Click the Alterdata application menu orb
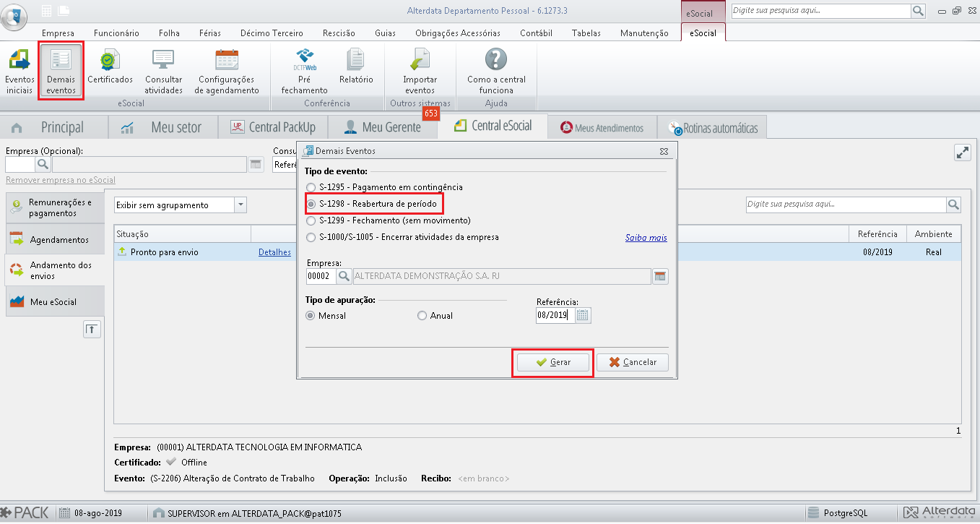This screenshot has height=524, width=980. [x=14, y=17]
